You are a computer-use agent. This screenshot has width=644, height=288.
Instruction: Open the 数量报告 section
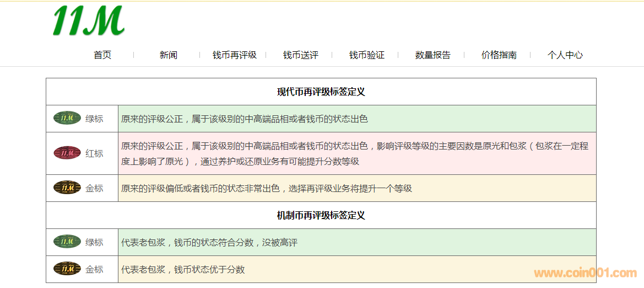click(433, 55)
